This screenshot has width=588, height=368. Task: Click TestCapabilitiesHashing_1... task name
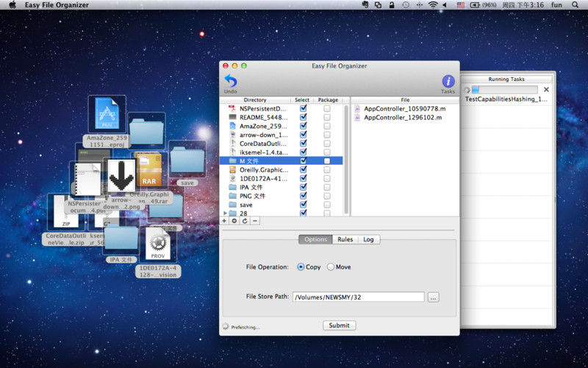point(506,99)
